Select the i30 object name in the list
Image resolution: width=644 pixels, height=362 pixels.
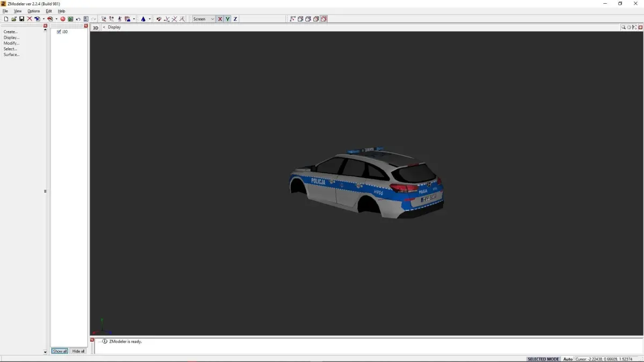[65, 32]
